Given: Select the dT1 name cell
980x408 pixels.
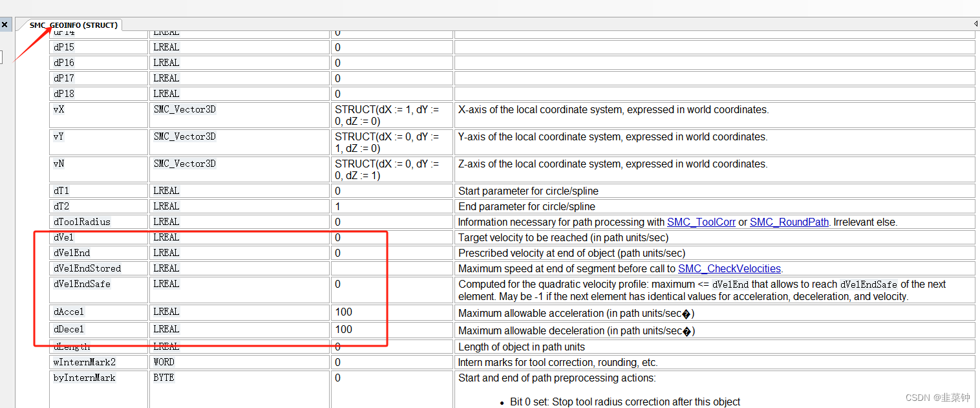Looking at the screenshot, I should 99,191.
